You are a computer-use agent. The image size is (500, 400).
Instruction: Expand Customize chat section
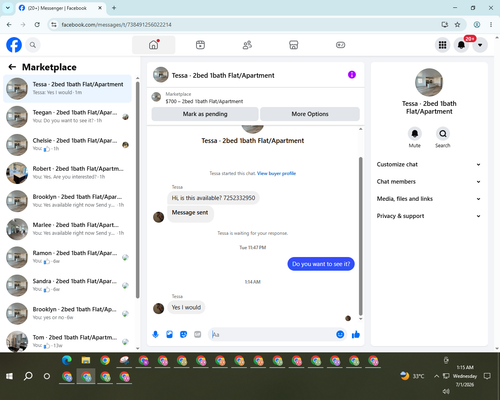429,164
